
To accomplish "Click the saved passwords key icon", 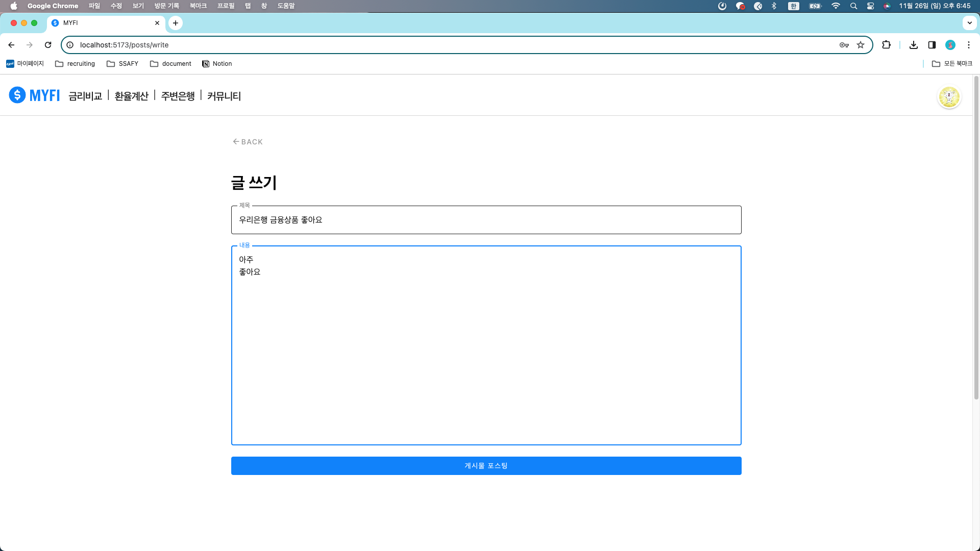I will [844, 45].
